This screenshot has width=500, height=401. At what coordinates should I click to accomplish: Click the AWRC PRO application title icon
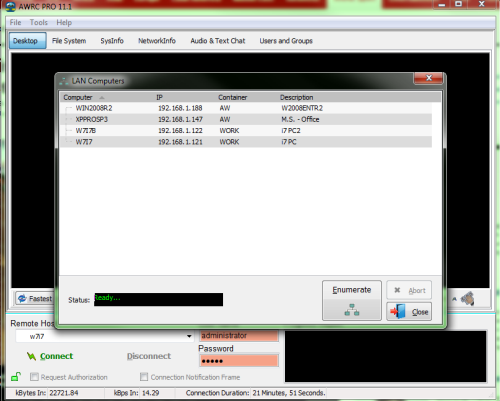click(11, 6)
